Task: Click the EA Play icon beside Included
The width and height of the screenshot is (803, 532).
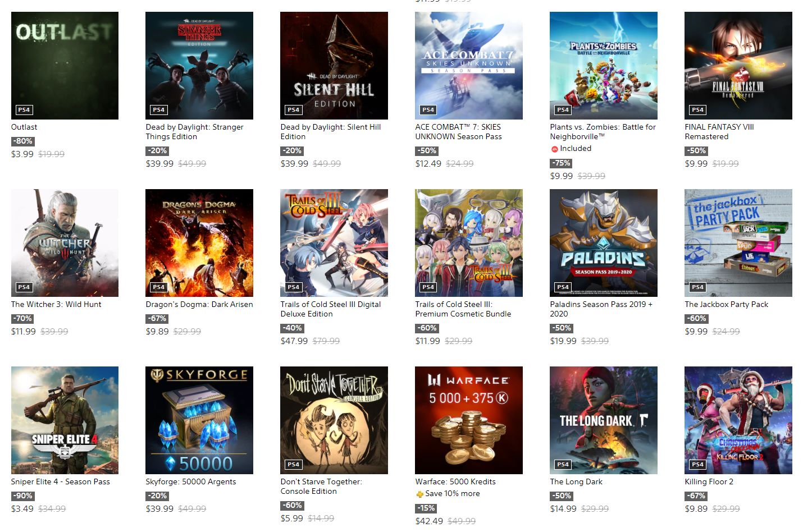Action: pyautogui.click(x=554, y=149)
